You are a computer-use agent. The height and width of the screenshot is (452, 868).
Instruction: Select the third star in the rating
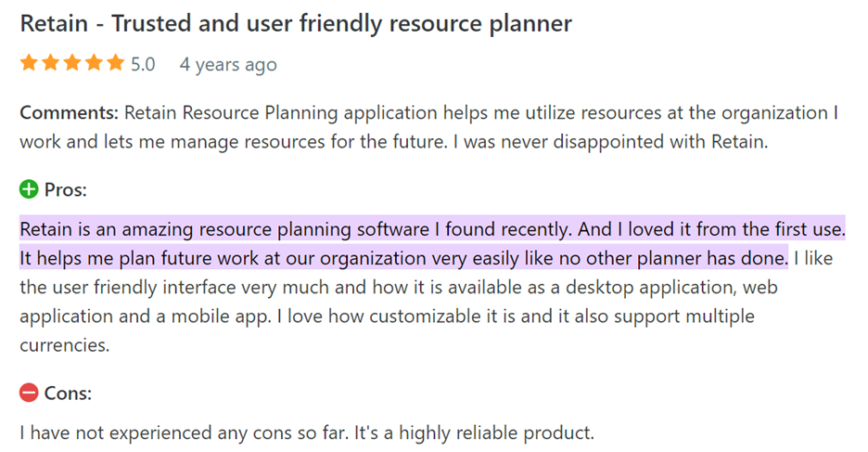(x=71, y=63)
